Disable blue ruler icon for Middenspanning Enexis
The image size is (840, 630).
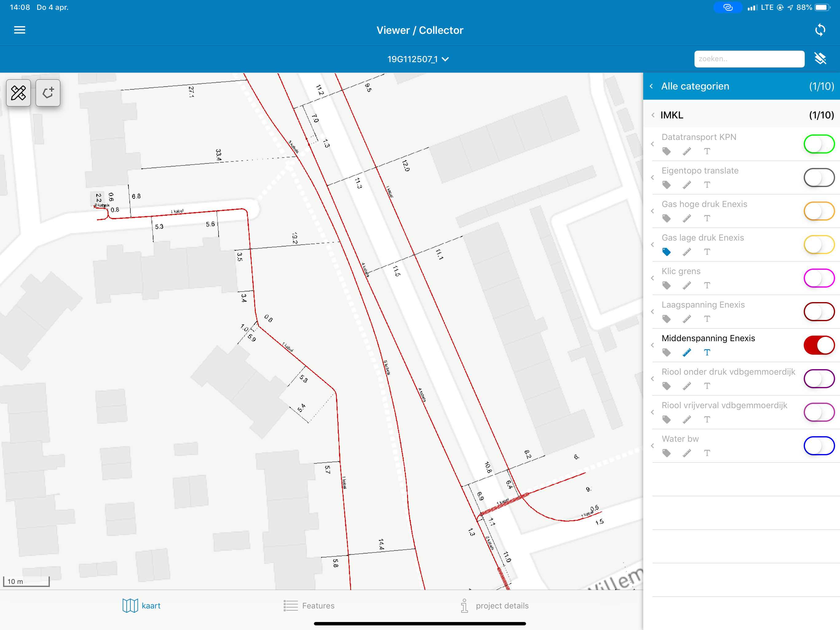[x=687, y=353]
